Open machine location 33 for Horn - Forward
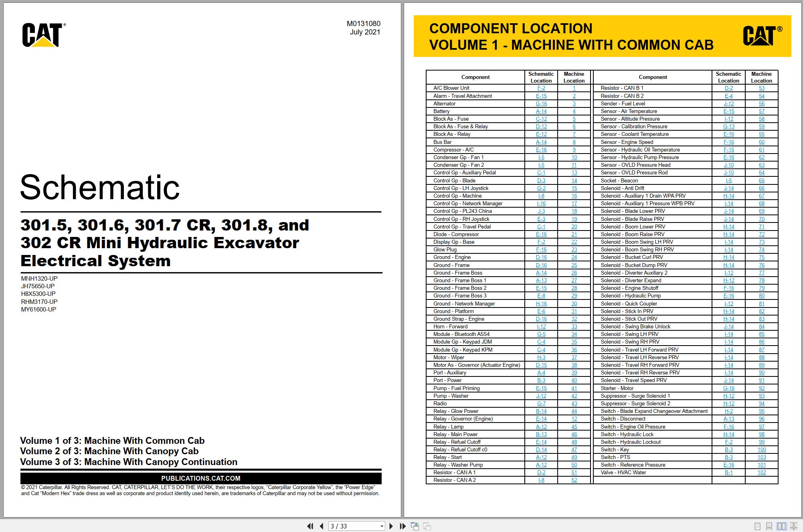This screenshot has height=532, width=803. (574, 326)
